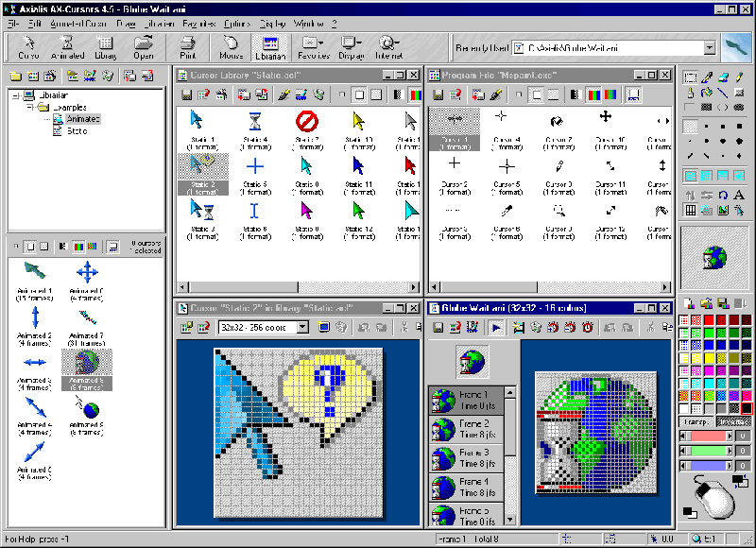
Task: Choose the paint bucket fill tool
Action: tap(707, 93)
